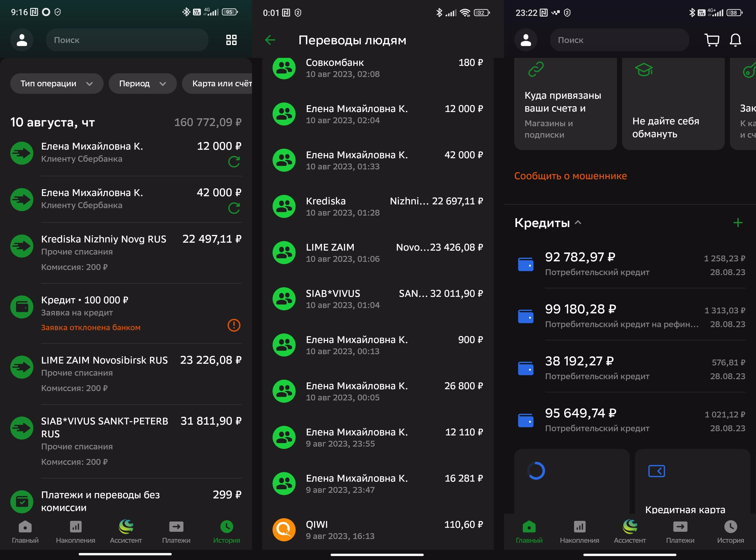This screenshot has width=756, height=560.
Task: Open 99 180,28 ₽ refinancing credit row
Action: tap(630, 316)
